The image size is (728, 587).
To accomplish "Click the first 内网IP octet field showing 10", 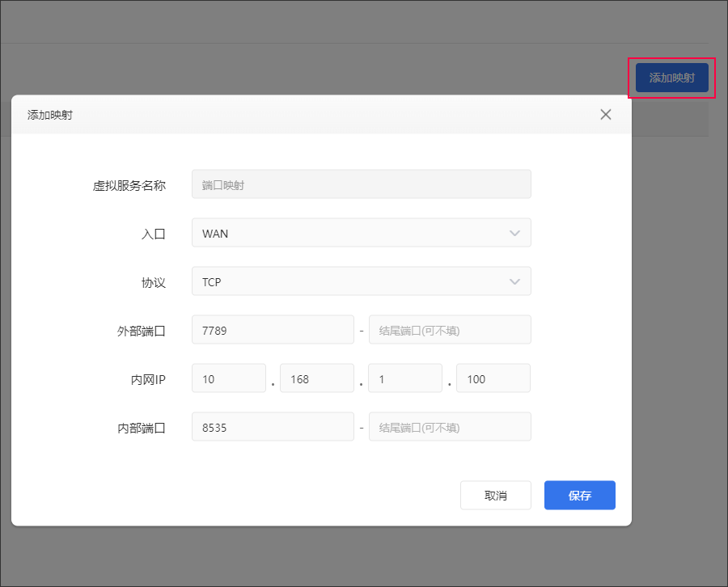I will tap(229, 378).
